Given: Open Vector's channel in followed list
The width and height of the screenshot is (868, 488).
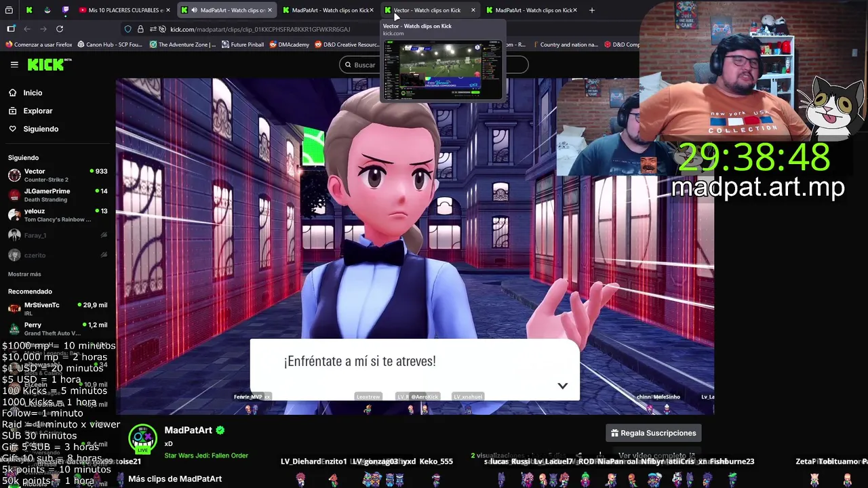Looking at the screenshot, I should 58,175.
